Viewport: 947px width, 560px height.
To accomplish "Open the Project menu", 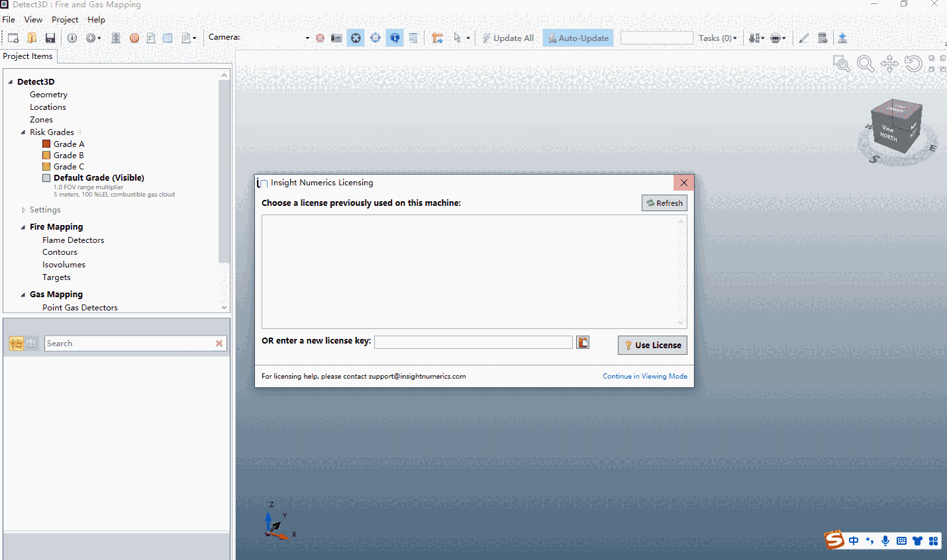I will click(65, 20).
